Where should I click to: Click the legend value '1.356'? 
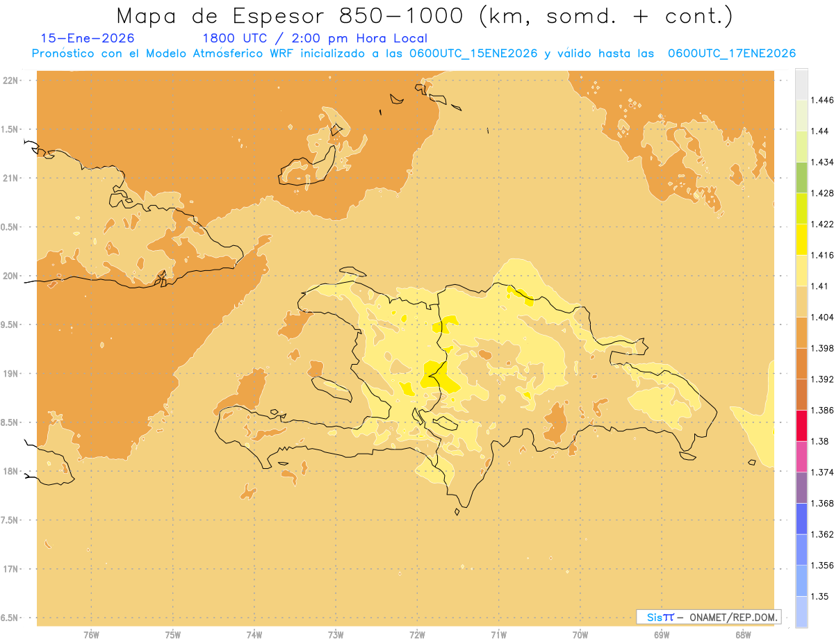point(822,565)
